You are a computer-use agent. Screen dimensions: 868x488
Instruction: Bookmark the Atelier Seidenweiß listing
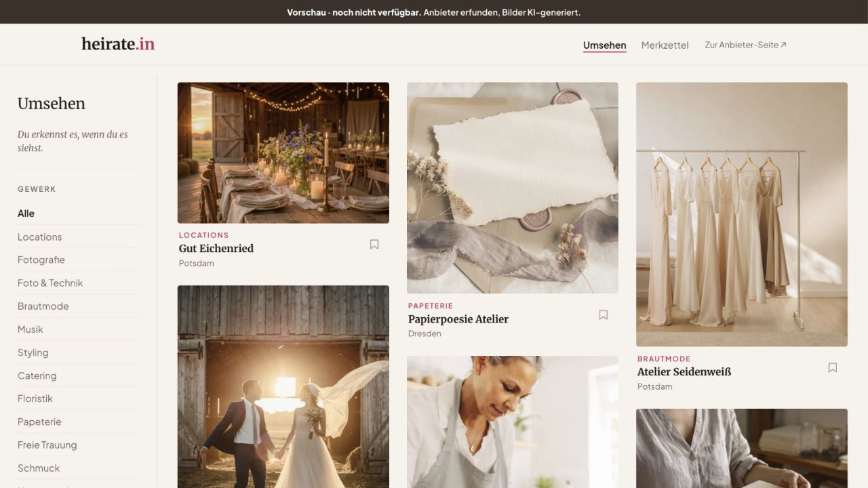tap(833, 368)
